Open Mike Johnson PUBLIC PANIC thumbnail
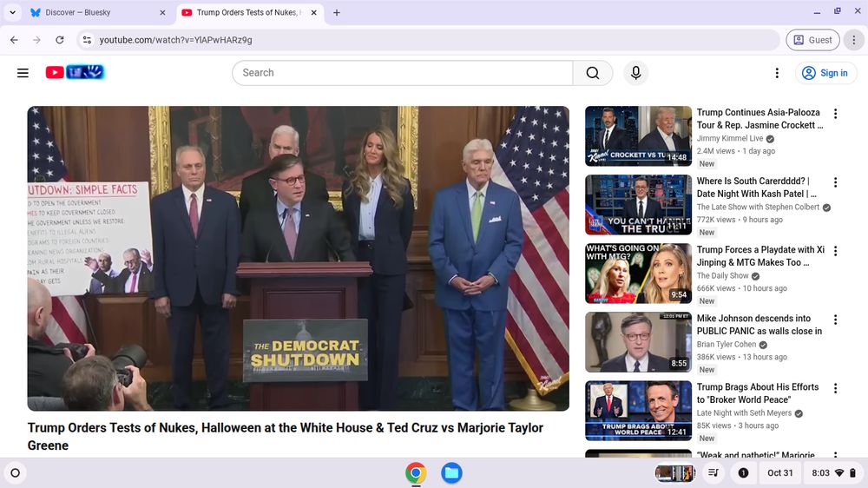Image resolution: width=868 pixels, height=488 pixels. click(x=638, y=342)
